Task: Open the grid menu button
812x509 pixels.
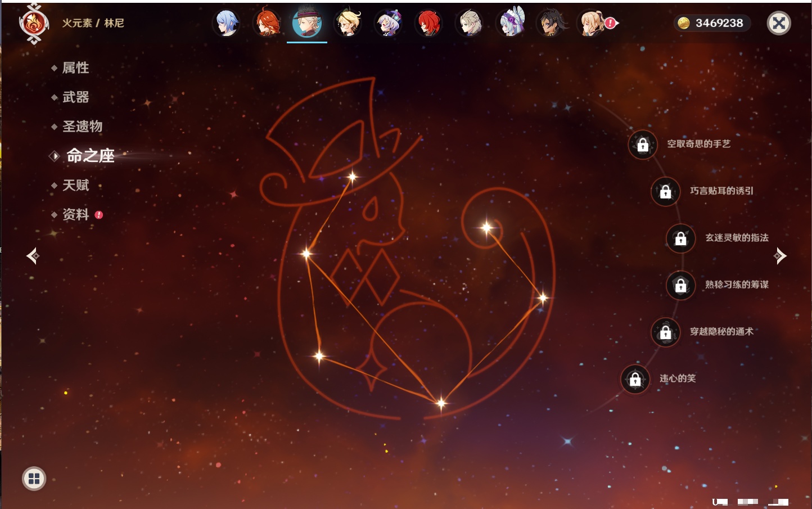Action: [x=34, y=479]
